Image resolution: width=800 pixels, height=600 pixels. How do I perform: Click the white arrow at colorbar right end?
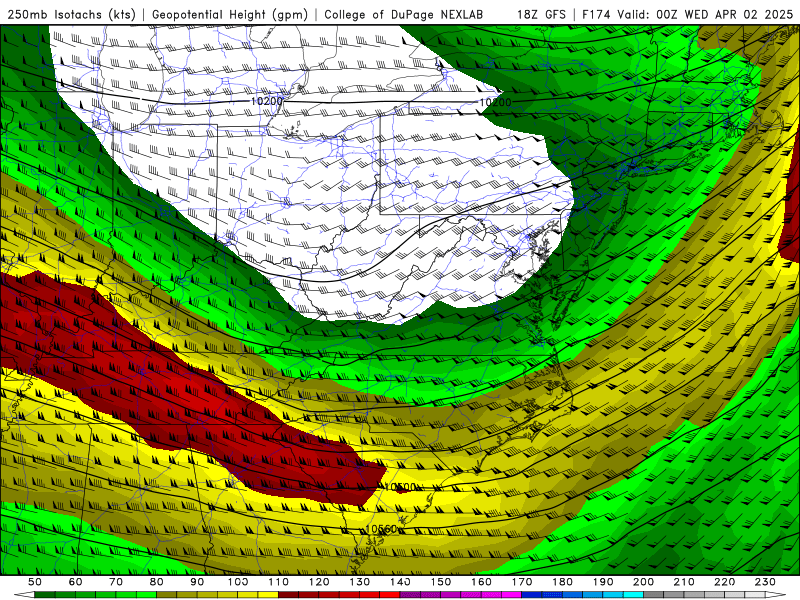point(776,595)
